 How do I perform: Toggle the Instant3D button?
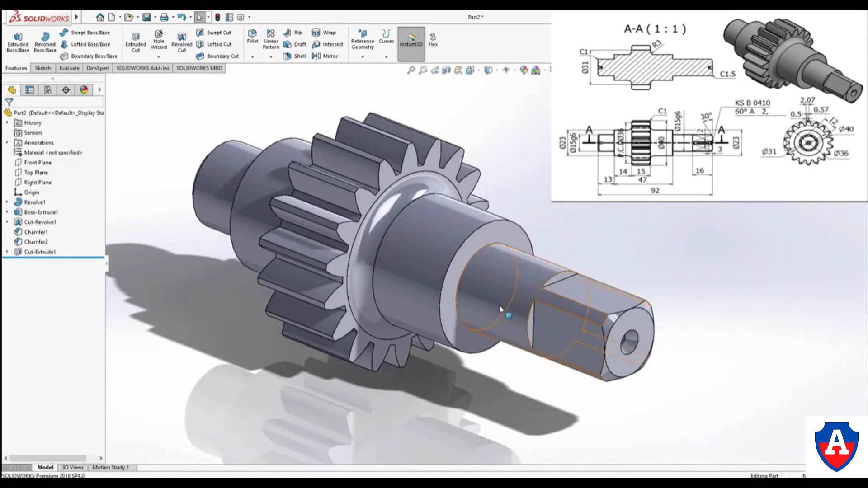pyautogui.click(x=411, y=44)
